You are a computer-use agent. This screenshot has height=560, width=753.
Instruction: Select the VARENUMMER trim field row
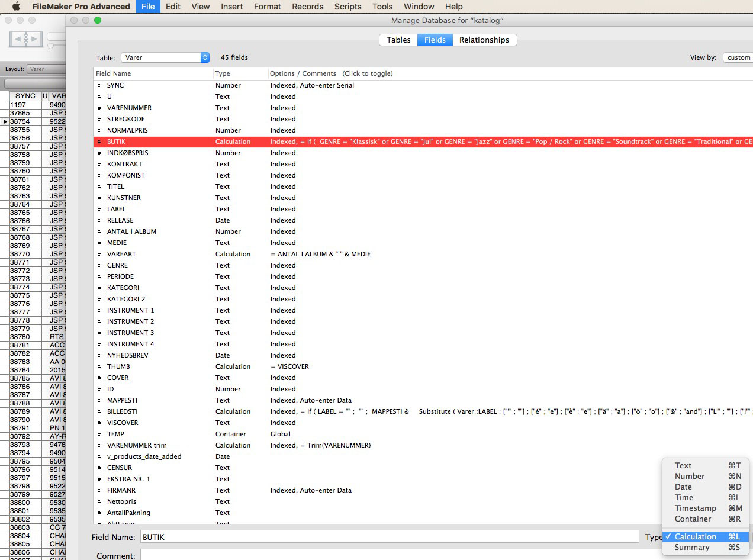tap(423, 445)
